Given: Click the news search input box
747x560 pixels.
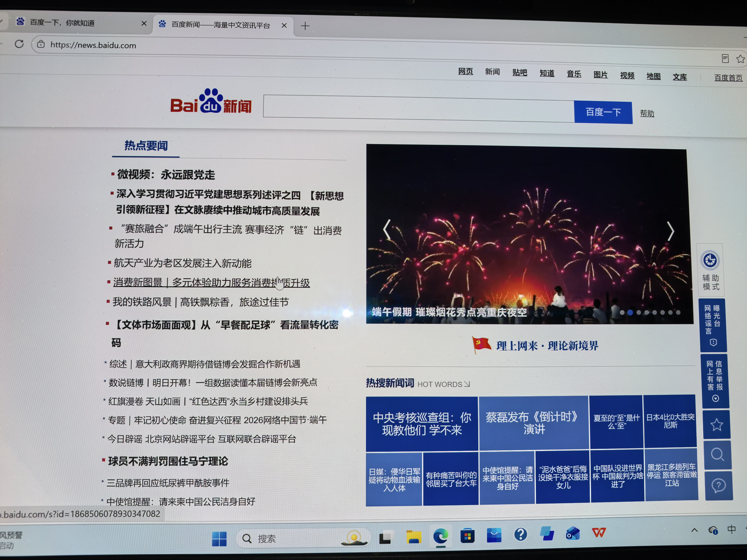Looking at the screenshot, I should pyautogui.click(x=418, y=108).
